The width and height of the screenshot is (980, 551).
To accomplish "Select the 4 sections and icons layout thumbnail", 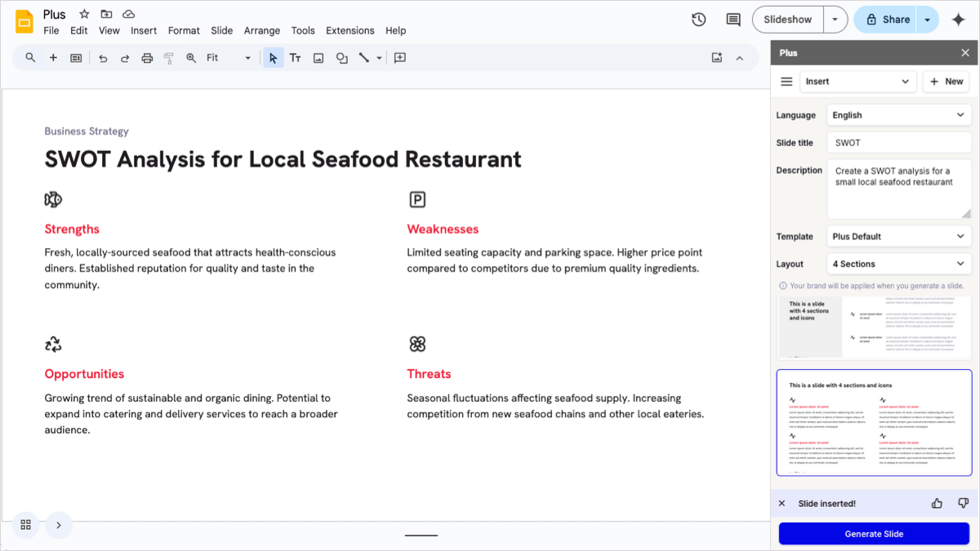I will (x=874, y=423).
